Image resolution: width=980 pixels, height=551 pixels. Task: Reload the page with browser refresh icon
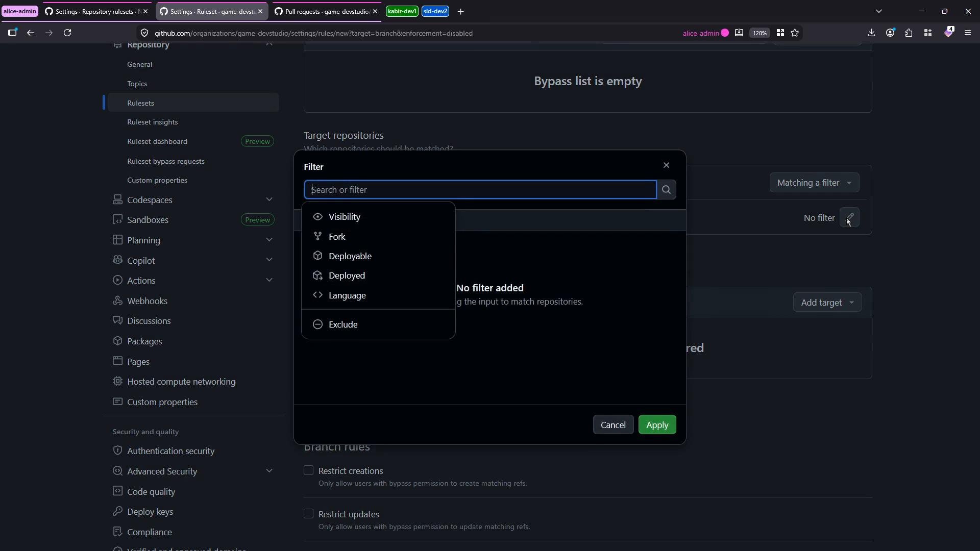point(67,33)
